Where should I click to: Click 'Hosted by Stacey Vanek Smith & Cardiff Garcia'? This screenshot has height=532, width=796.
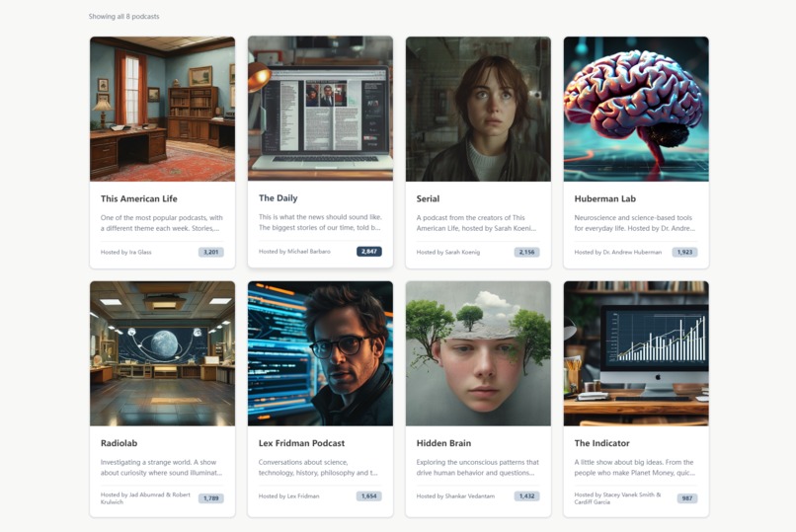click(x=618, y=498)
